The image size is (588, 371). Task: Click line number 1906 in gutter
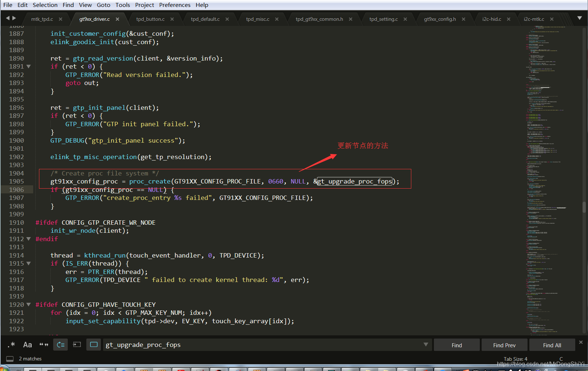coord(17,190)
